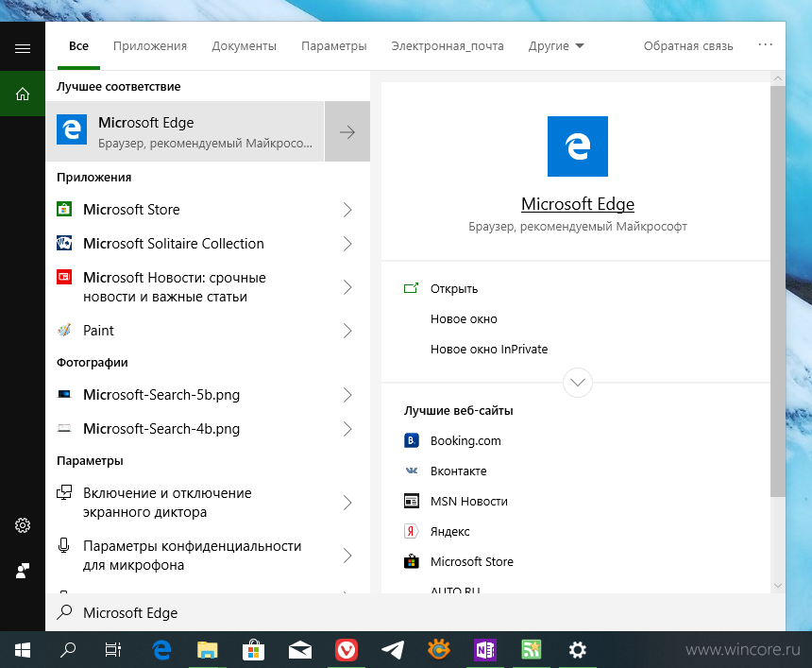Click the Booking.com site icon
Screen dimensions: 812x668
point(411,440)
